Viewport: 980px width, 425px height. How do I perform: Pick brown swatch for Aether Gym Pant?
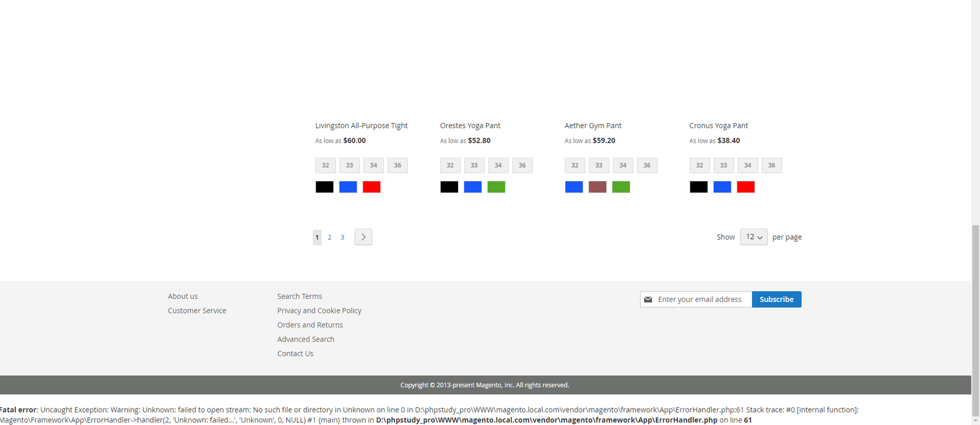point(597,187)
